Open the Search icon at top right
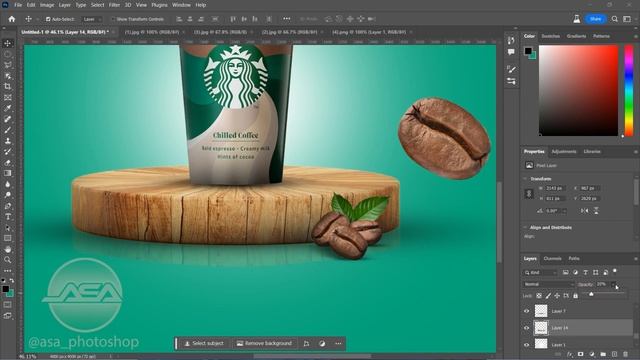 click(x=615, y=19)
